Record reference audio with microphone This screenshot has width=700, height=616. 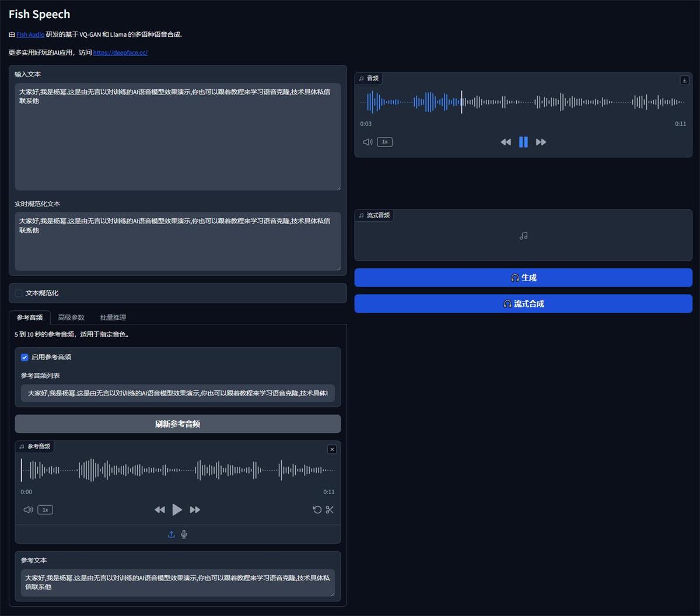184,534
